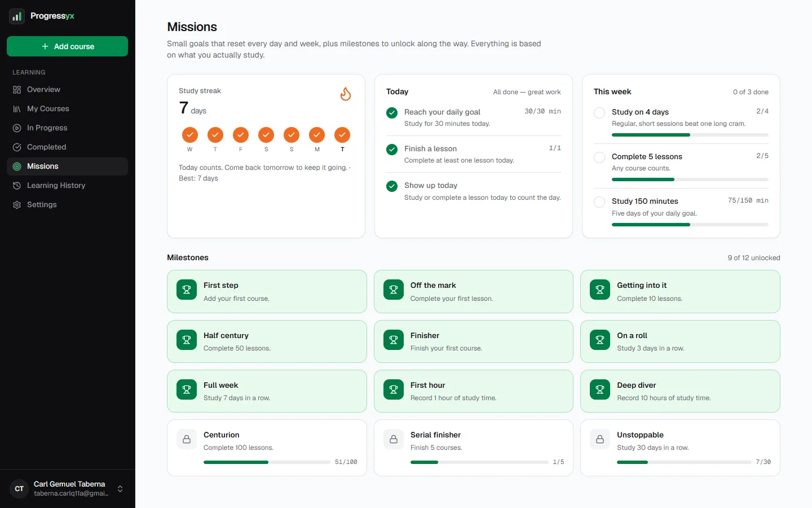Click the "30/30 min" value
The height and width of the screenshot is (508, 812).
[x=542, y=111]
